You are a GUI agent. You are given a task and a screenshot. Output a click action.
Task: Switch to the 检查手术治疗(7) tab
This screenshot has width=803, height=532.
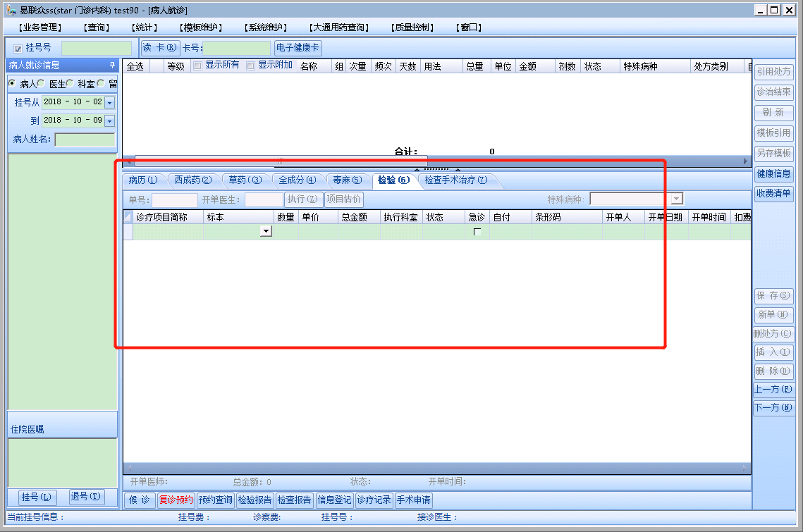pos(456,180)
